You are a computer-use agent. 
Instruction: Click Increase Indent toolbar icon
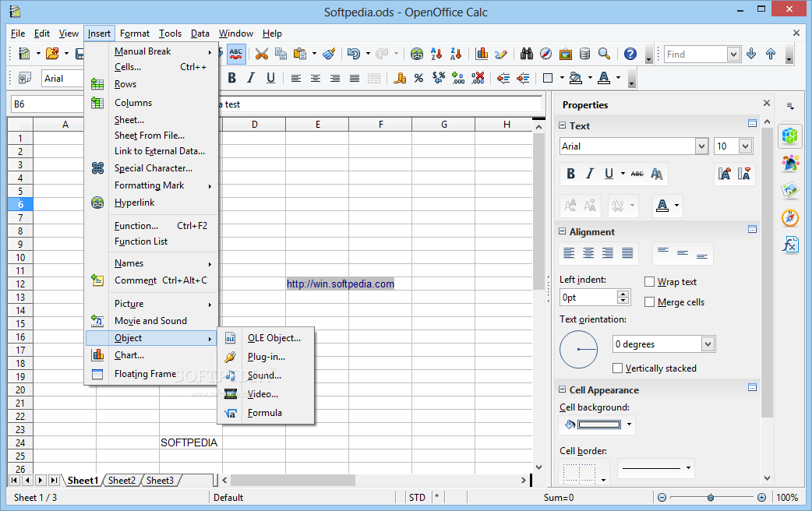(x=523, y=78)
